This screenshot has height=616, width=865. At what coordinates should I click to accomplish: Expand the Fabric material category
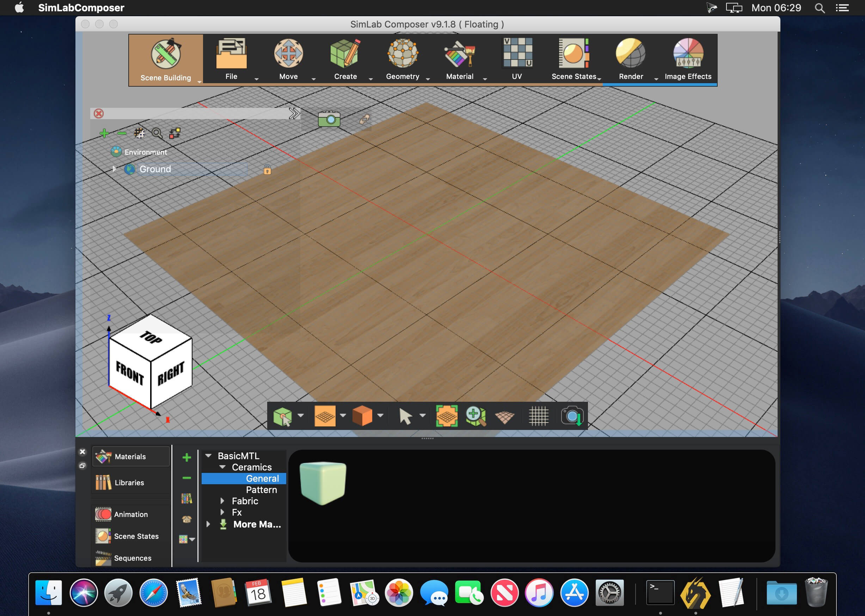222,501
